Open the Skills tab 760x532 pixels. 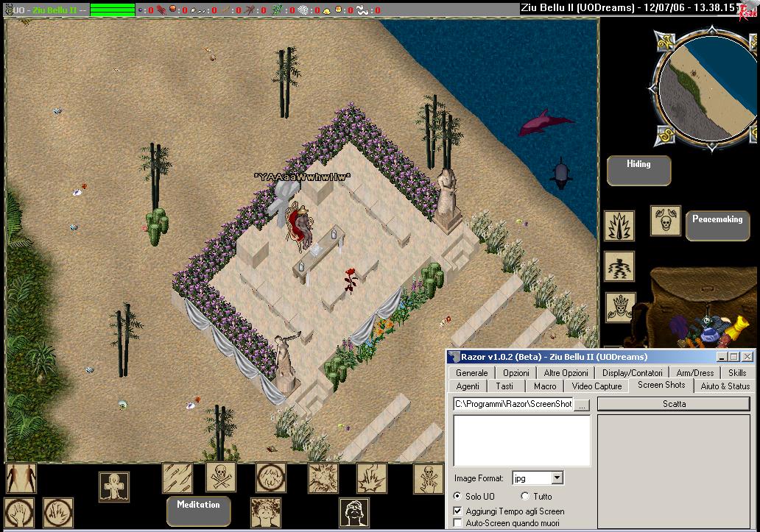point(737,373)
